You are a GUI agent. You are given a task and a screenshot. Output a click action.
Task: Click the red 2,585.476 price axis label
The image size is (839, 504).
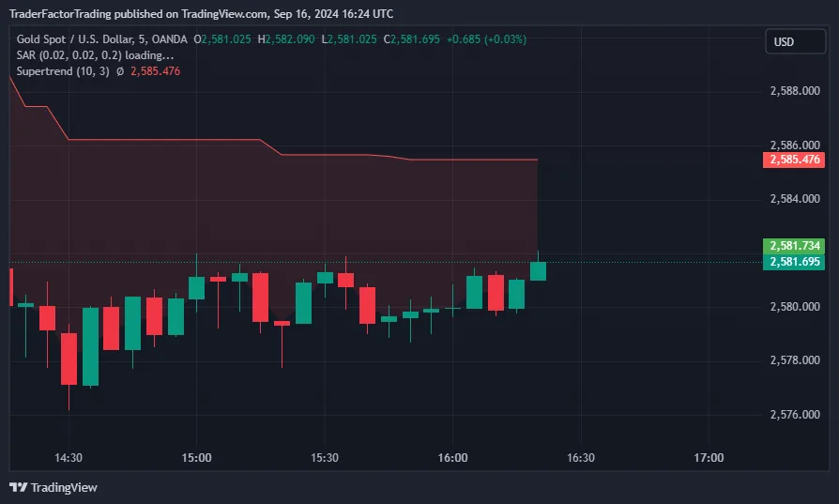[794, 160]
